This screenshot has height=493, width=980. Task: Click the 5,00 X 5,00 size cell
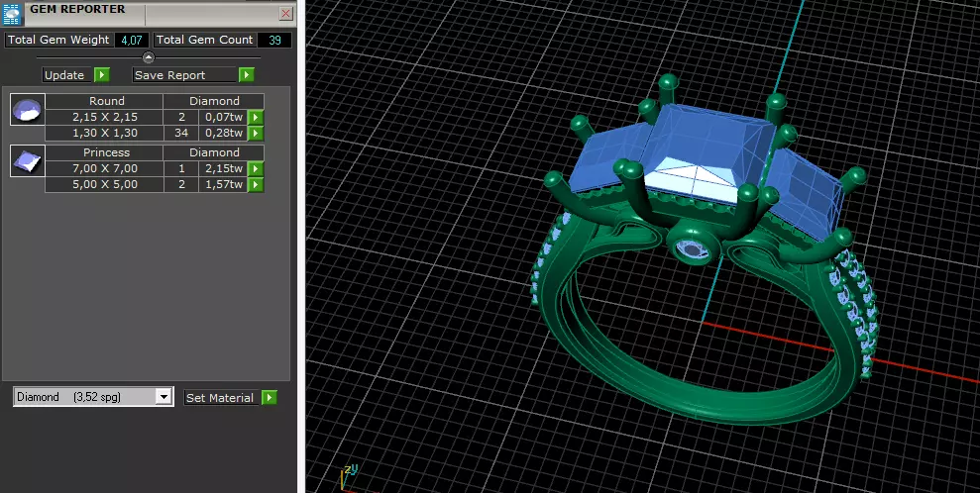[x=104, y=185]
